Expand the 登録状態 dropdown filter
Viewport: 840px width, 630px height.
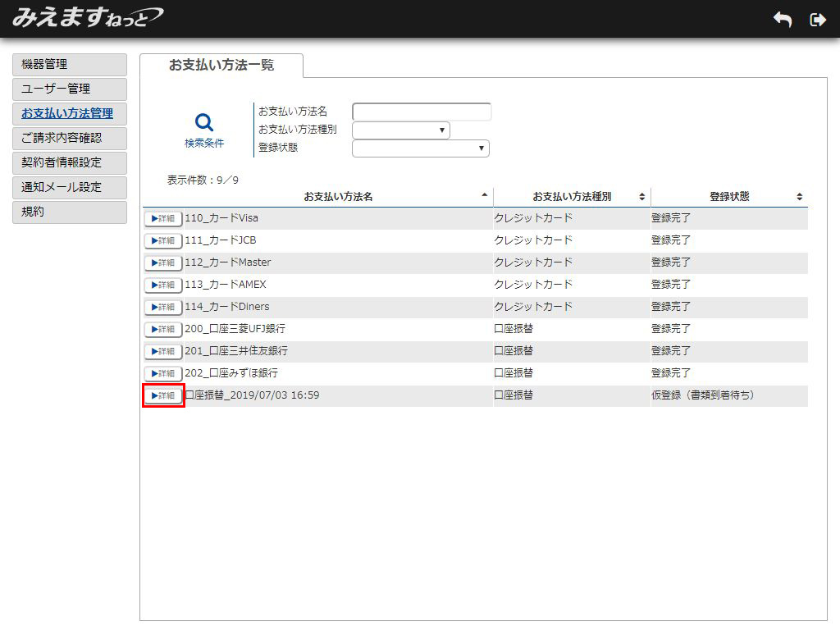(421, 148)
